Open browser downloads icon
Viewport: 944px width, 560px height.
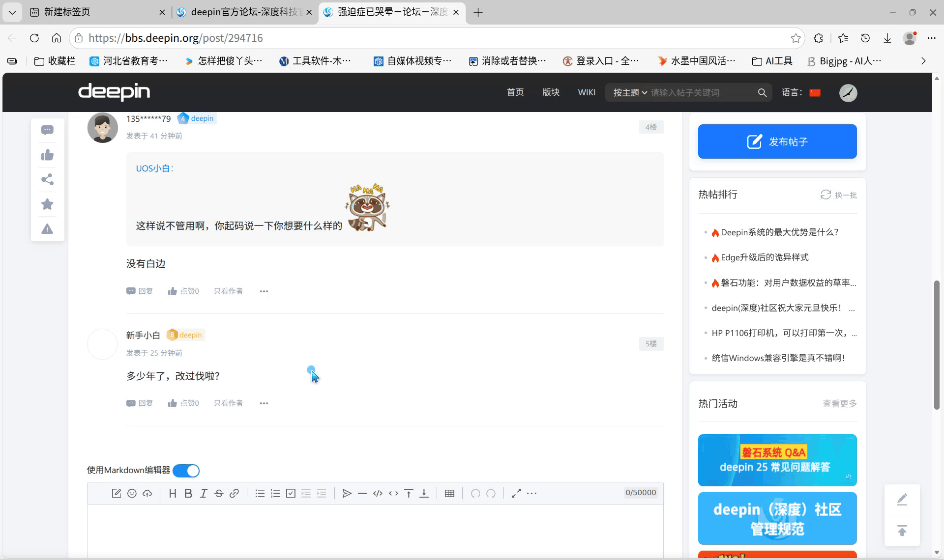click(x=887, y=38)
